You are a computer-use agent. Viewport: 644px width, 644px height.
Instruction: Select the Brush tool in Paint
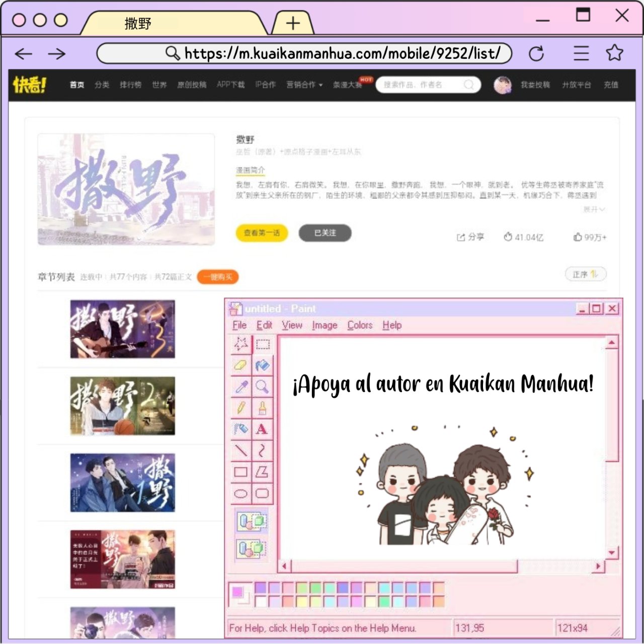[263, 408]
